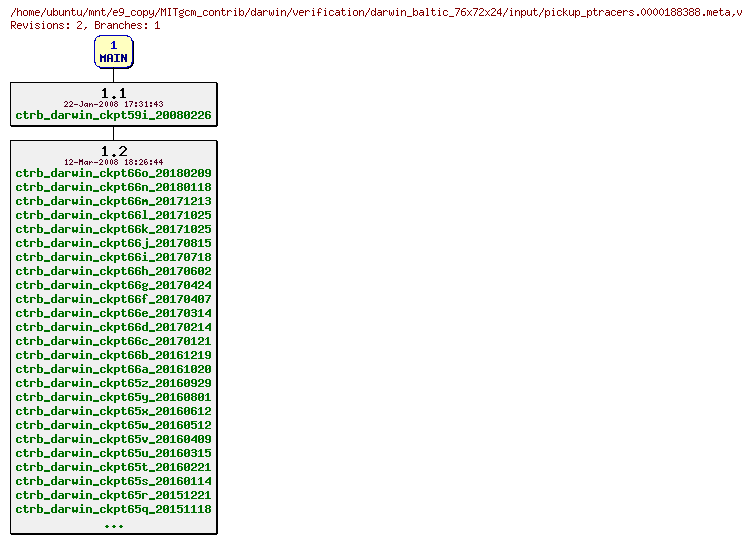Click the Revisions: 2, Branches: 1 line

tap(85, 25)
